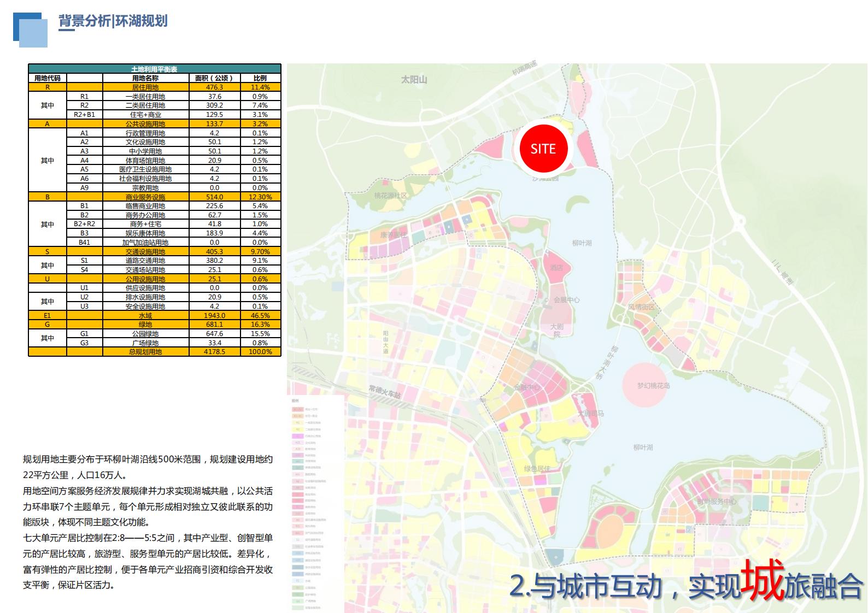The image size is (868, 613).
Task: Click the 会展中心 map label
Action: coord(567,300)
